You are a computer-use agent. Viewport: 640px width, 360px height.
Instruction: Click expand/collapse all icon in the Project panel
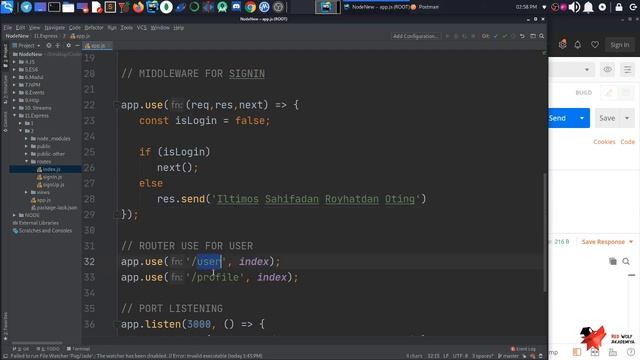point(58,45)
